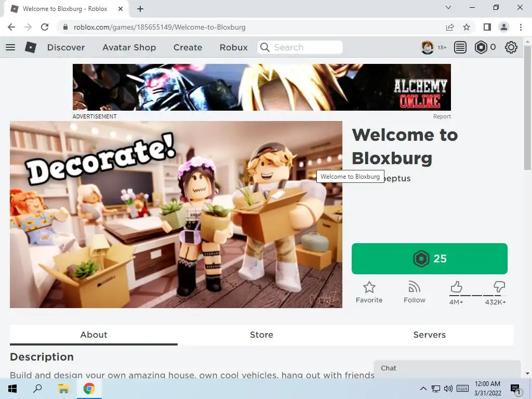Toggle the browser side panel
This screenshot has width=532, height=399.
click(x=487, y=27)
